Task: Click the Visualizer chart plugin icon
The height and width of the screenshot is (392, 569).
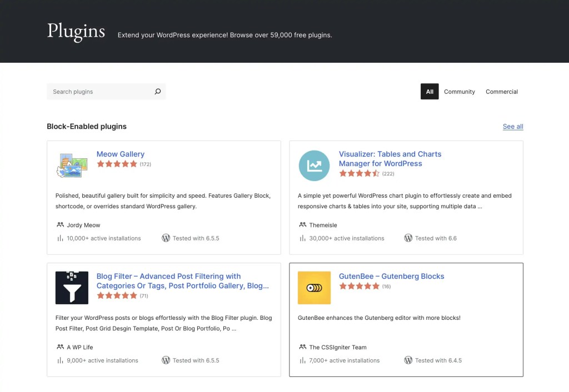Action: click(314, 165)
